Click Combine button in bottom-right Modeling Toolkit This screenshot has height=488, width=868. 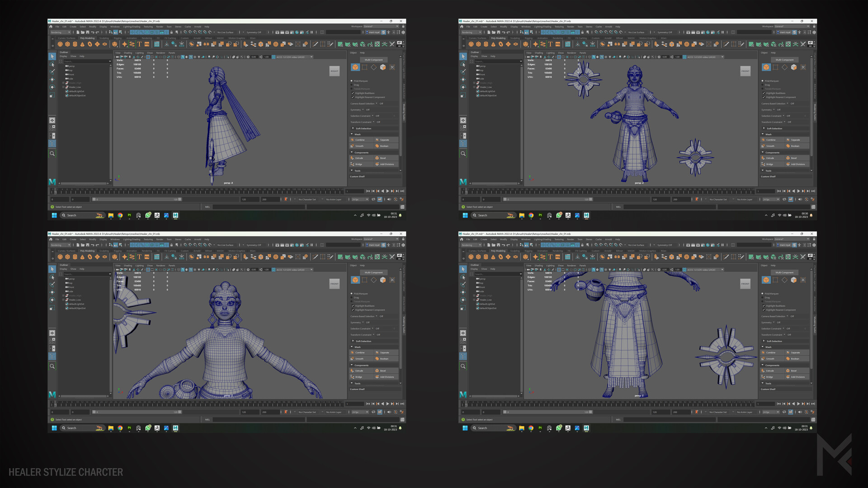[771, 352]
